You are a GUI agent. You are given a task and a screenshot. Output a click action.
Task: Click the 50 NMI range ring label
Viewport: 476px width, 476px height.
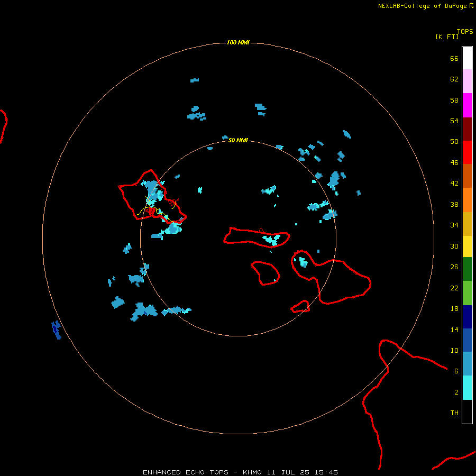(238, 140)
